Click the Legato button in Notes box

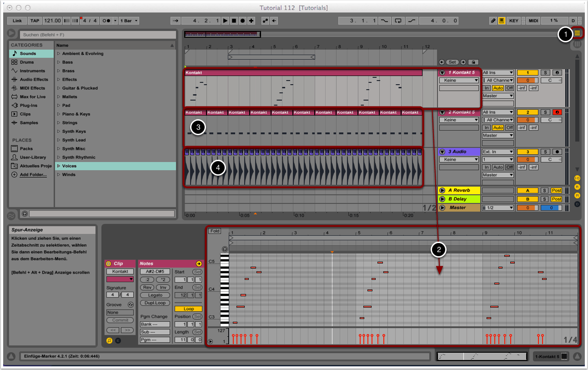coord(155,295)
